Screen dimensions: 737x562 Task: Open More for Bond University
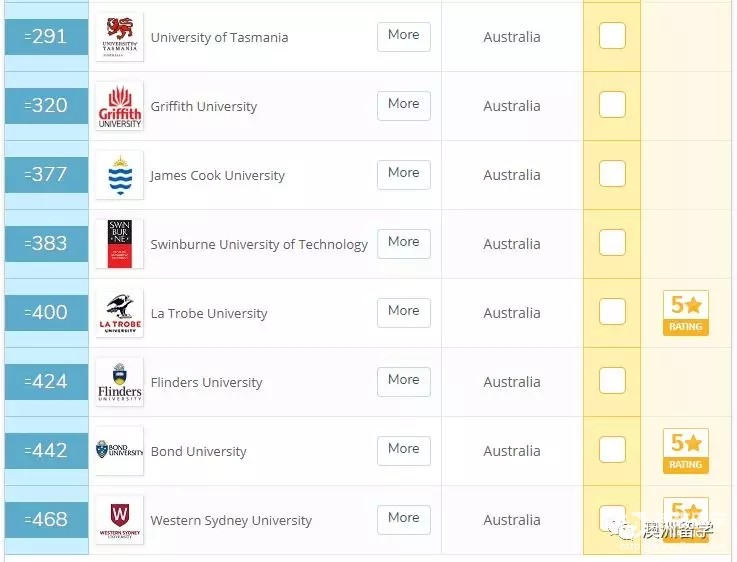tap(404, 451)
